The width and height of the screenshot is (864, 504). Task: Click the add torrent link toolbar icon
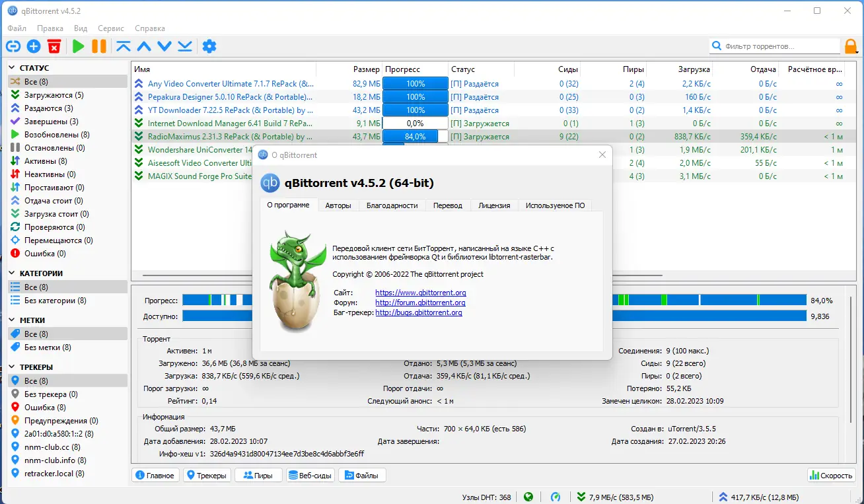[13, 46]
